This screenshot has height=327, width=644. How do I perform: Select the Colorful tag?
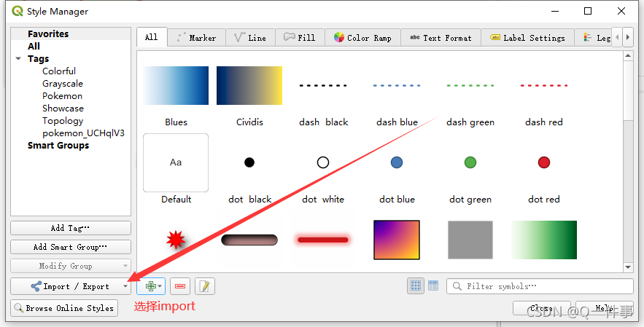pyautogui.click(x=59, y=71)
